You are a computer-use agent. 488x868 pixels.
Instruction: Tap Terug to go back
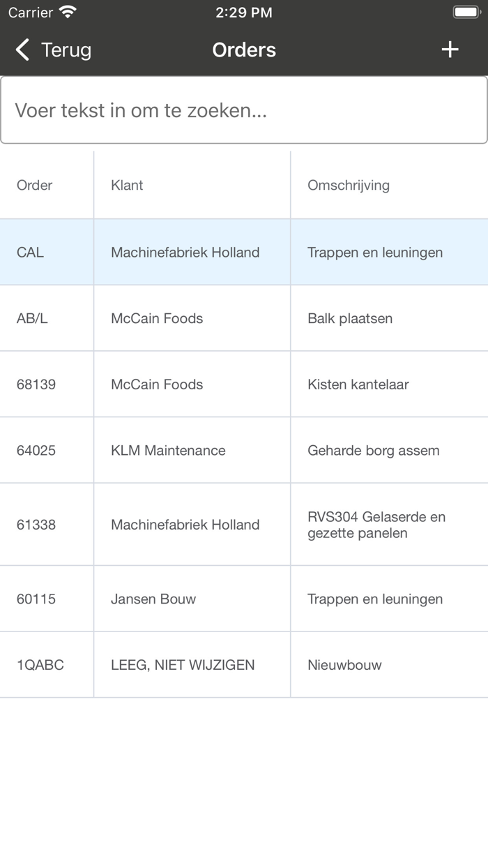(x=66, y=50)
